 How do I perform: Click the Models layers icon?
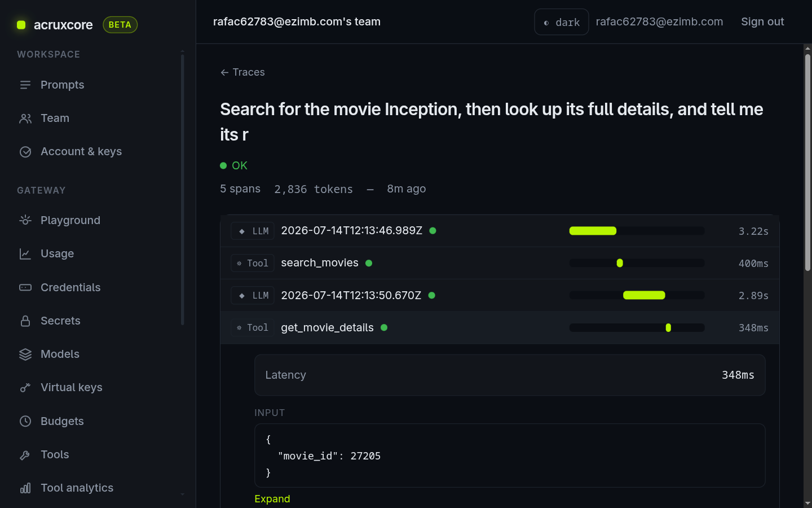pyautogui.click(x=25, y=354)
